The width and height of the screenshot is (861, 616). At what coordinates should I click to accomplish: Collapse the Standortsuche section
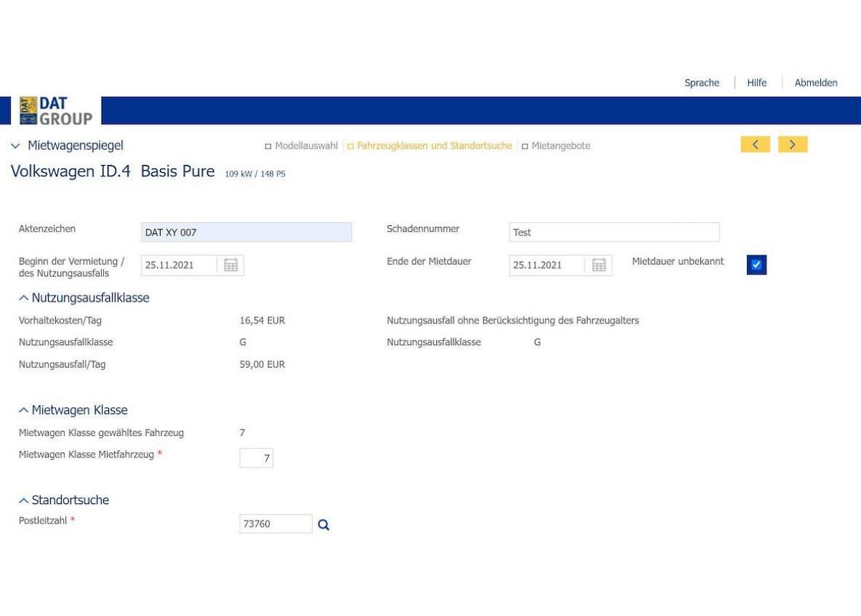point(24,500)
